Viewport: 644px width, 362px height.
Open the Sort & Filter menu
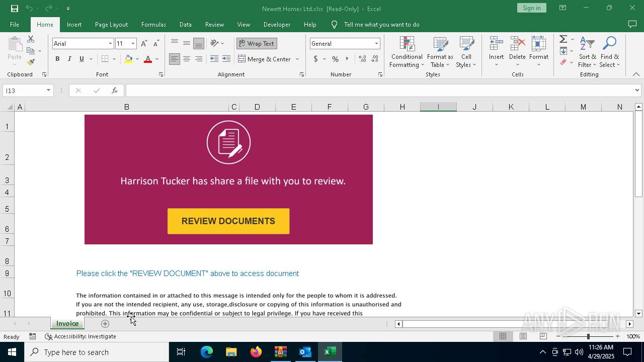587,52
